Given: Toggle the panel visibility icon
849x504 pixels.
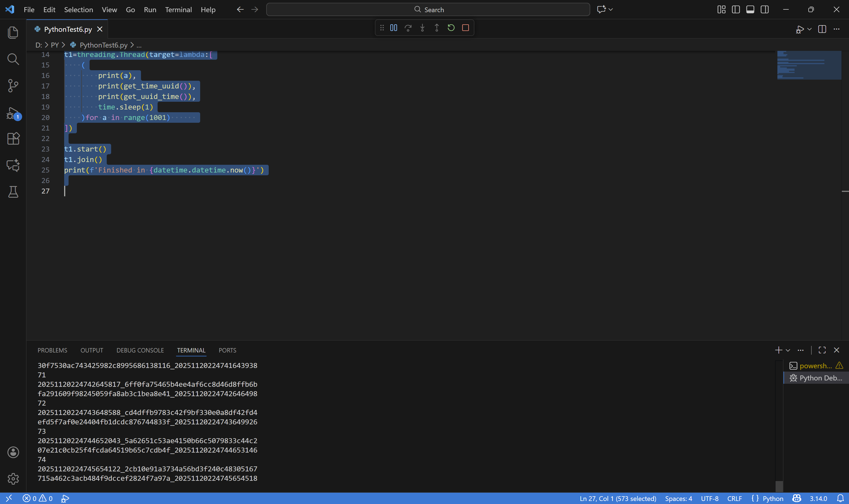Looking at the screenshot, I should [750, 9].
